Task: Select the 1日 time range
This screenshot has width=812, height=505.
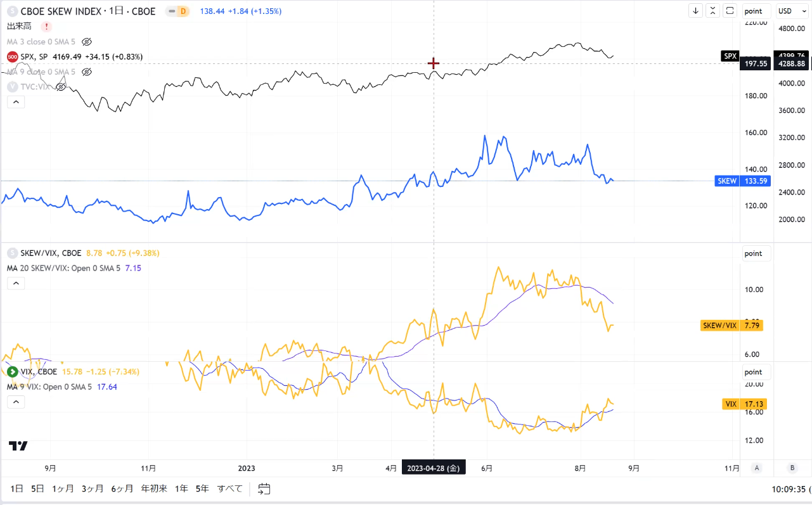Action: tap(17, 489)
